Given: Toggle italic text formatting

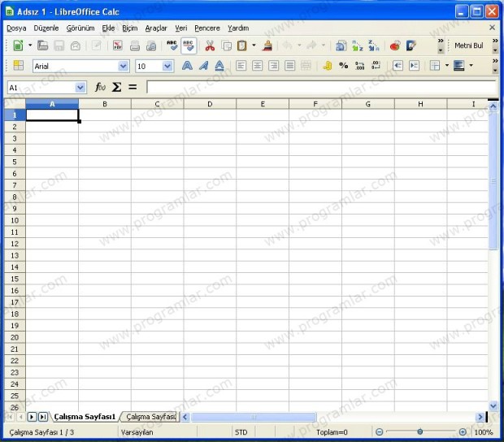Looking at the screenshot, I should tap(203, 66).
